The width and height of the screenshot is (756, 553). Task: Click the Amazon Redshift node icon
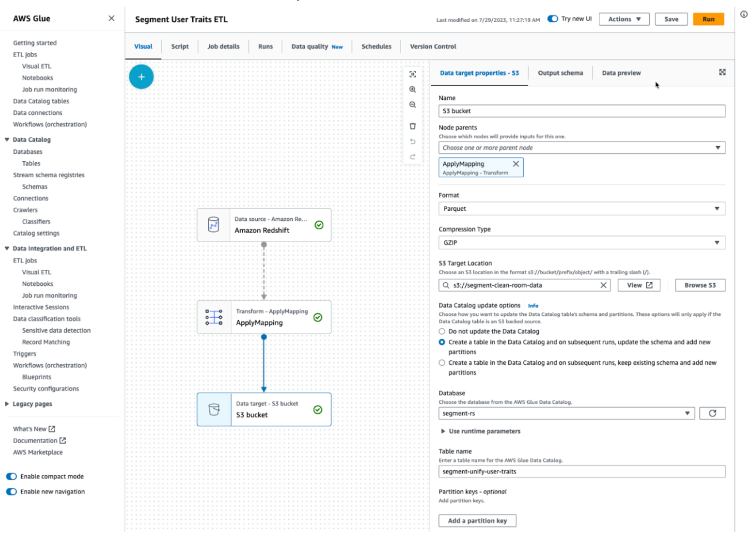point(213,225)
